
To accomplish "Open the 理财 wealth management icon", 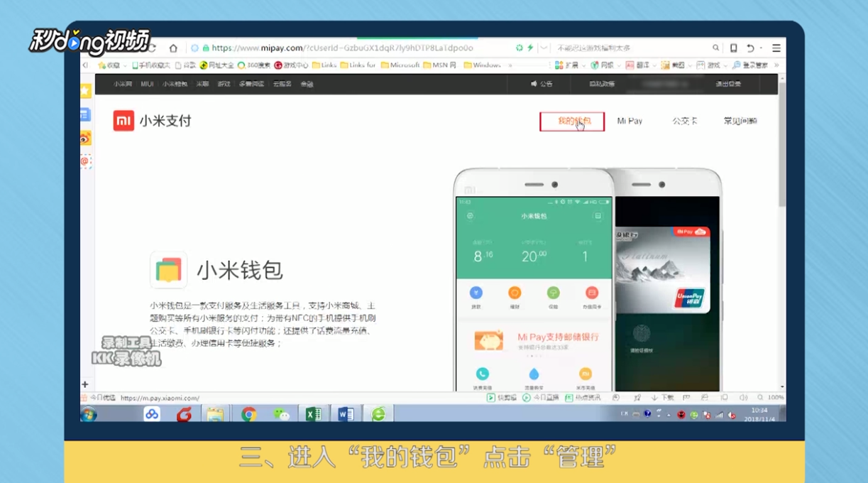I will 515,293.
